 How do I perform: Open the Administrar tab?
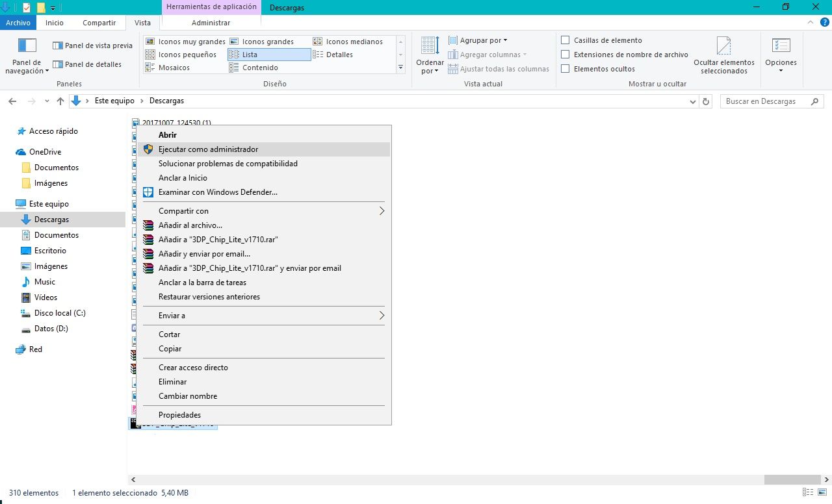[211, 23]
